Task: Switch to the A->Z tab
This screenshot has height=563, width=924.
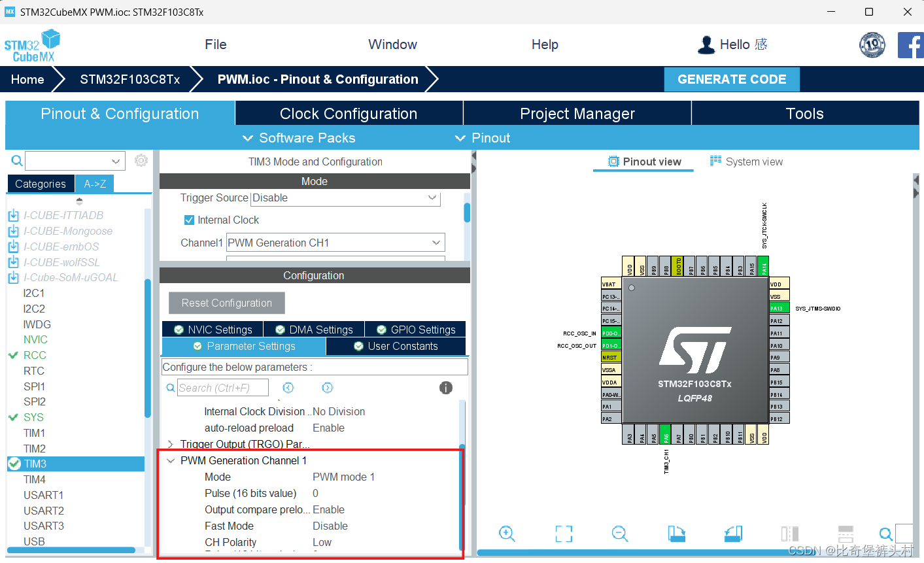Action: [95, 184]
